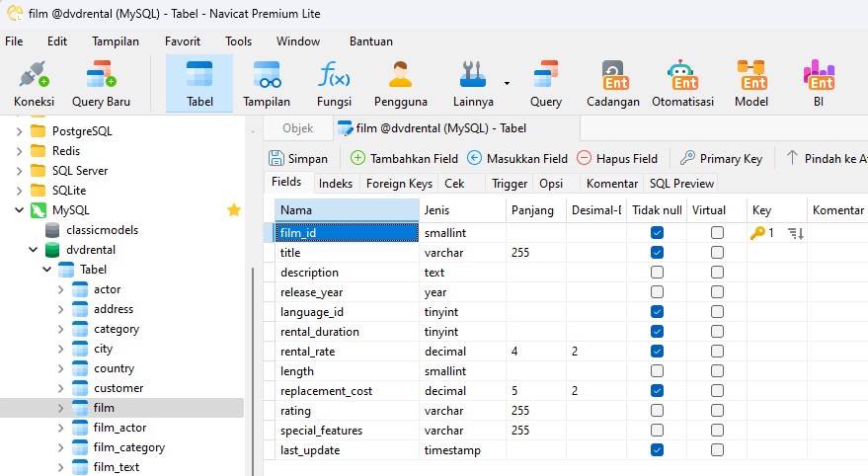Collapse the MySQL connection node
The height and width of the screenshot is (476, 868).
[20, 210]
